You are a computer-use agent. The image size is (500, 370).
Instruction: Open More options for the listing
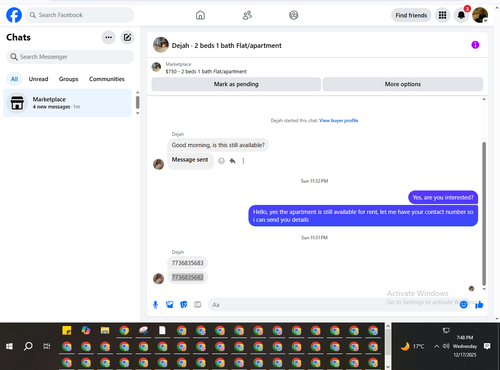coord(403,84)
